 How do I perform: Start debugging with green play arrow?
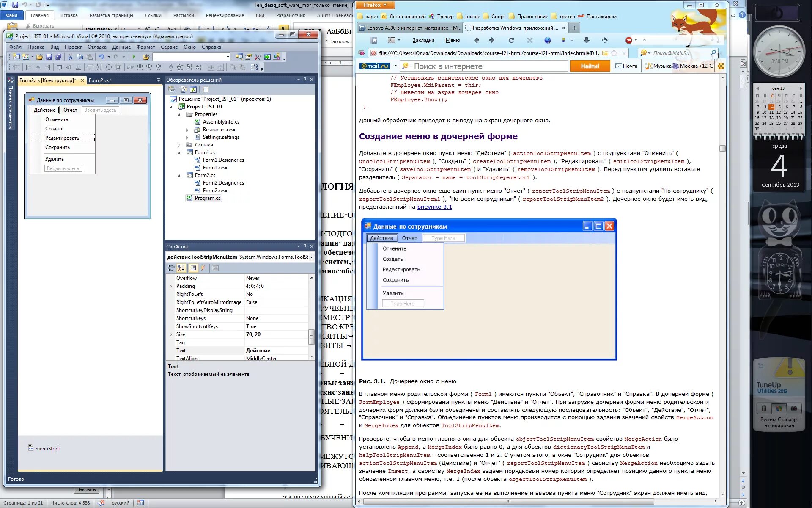click(134, 57)
